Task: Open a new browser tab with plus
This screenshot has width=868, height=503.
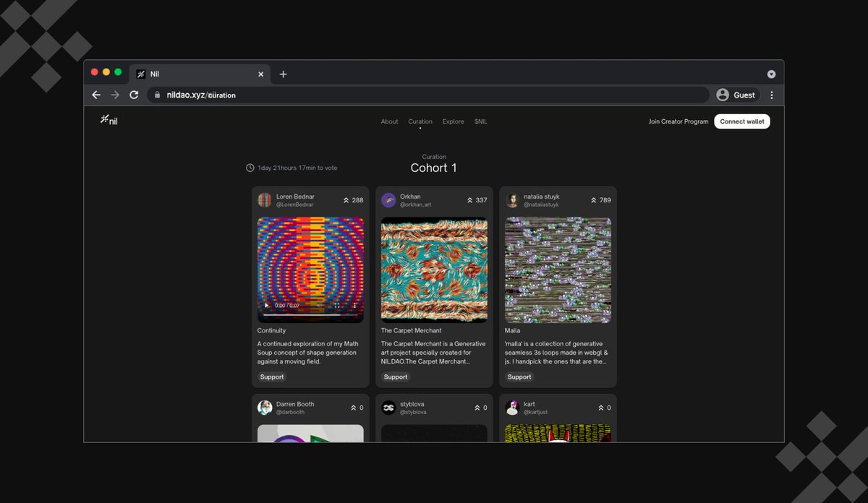Action: [x=283, y=74]
